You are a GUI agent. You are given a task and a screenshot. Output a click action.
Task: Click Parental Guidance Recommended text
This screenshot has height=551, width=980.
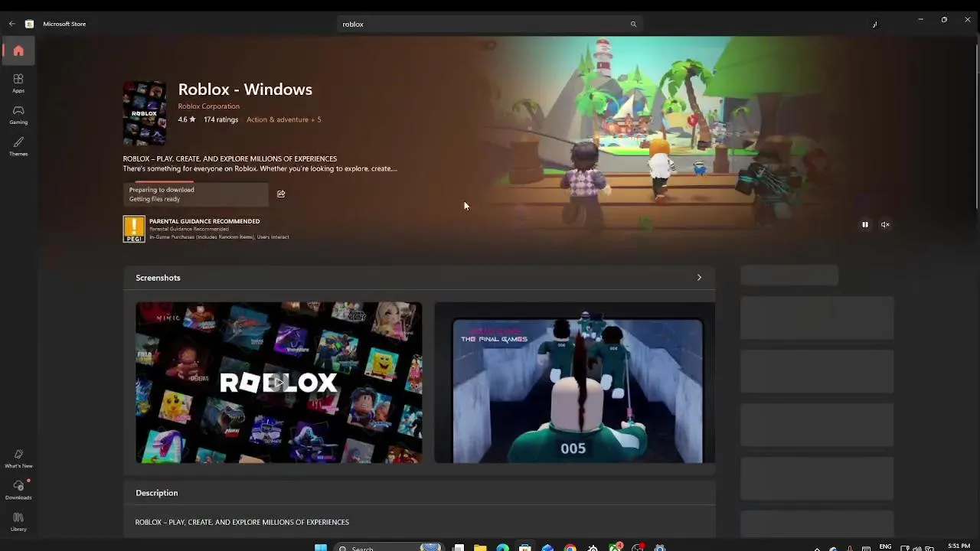(x=204, y=221)
